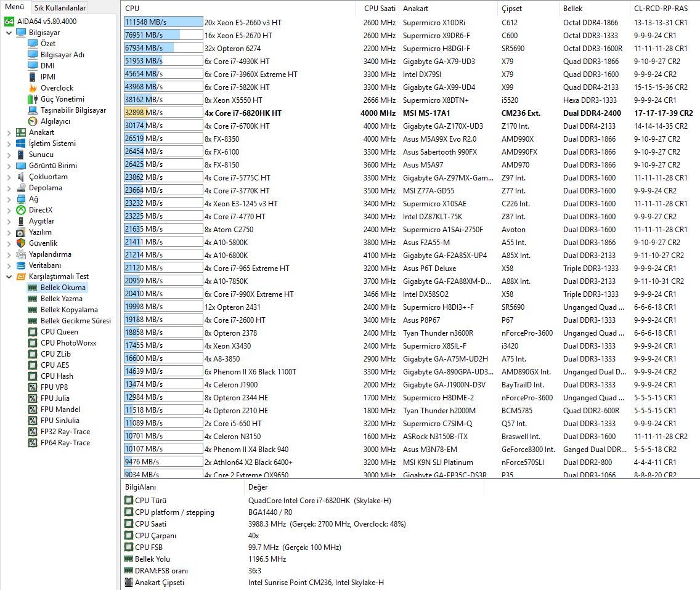Open the Özet summary icon

(x=32, y=43)
